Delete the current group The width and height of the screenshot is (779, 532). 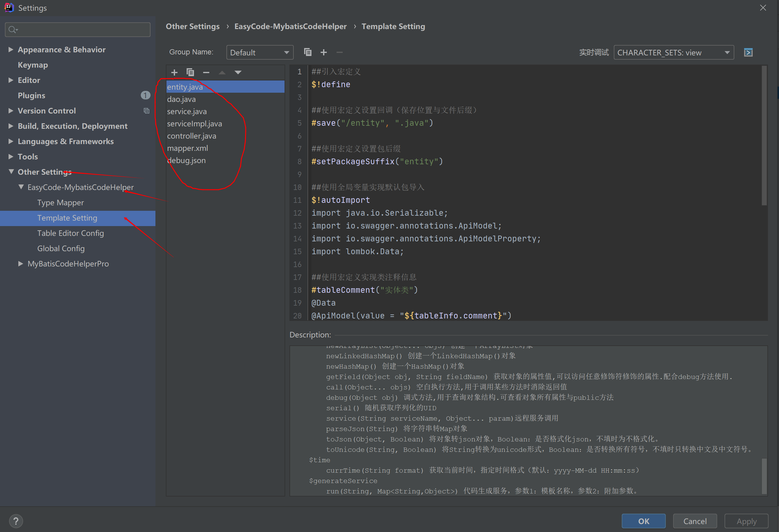(339, 52)
